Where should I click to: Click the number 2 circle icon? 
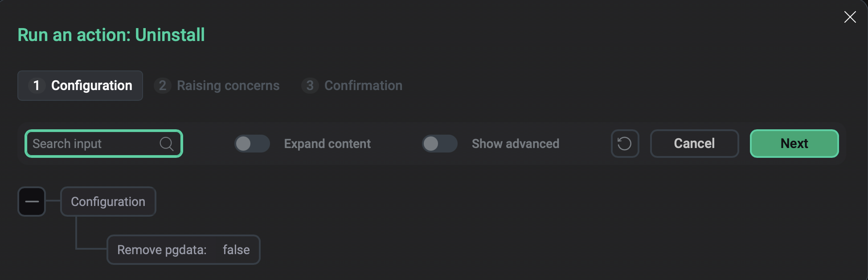[x=162, y=86]
